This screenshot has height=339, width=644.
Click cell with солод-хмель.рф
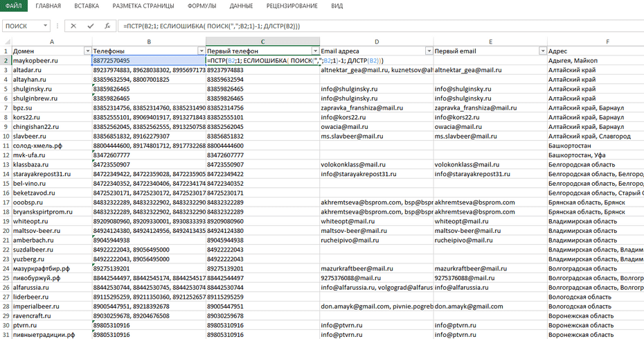tap(52, 146)
